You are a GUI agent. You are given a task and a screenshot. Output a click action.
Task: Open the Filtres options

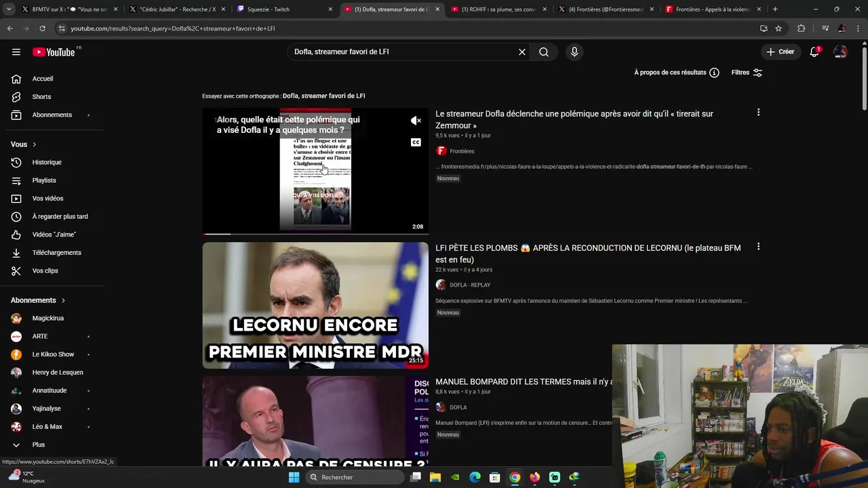click(747, 73)
